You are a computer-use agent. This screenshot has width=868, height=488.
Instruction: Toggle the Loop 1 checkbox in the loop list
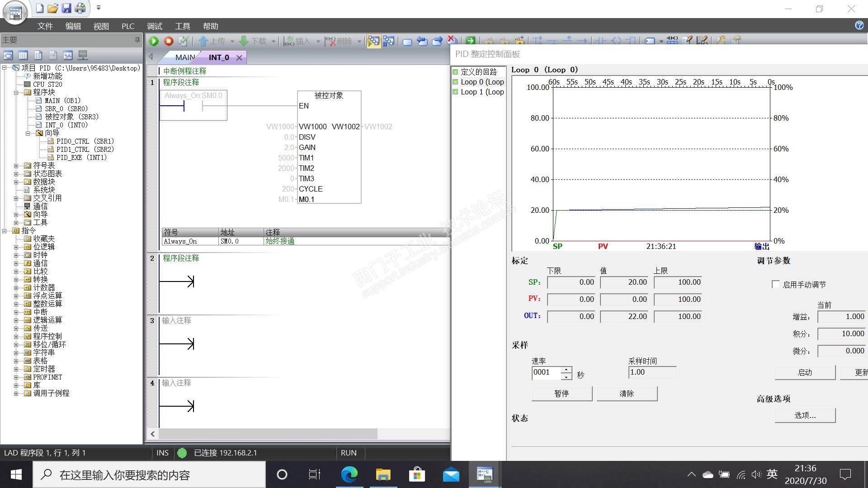tap(456, 92)
